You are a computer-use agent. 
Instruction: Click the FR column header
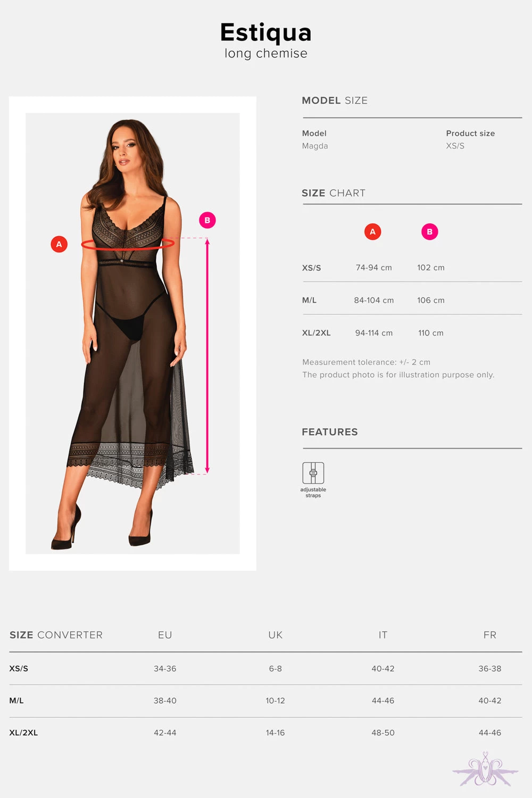[x=490, y=635]
